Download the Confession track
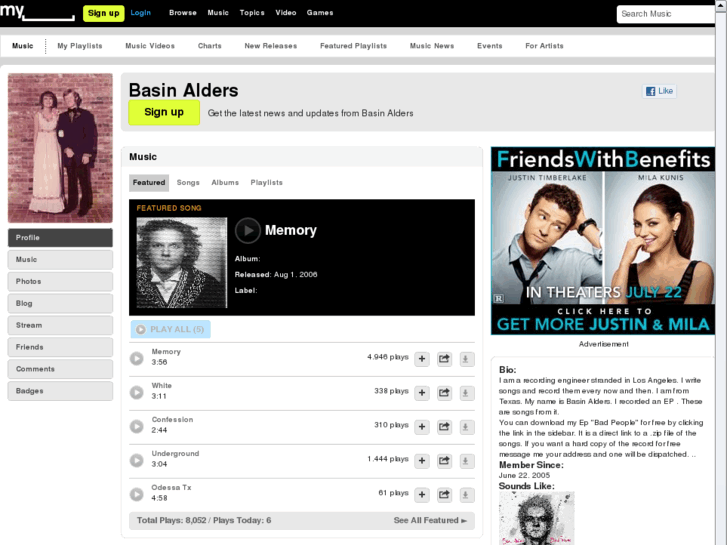This screenshot has width=727, height=545. 466,426
